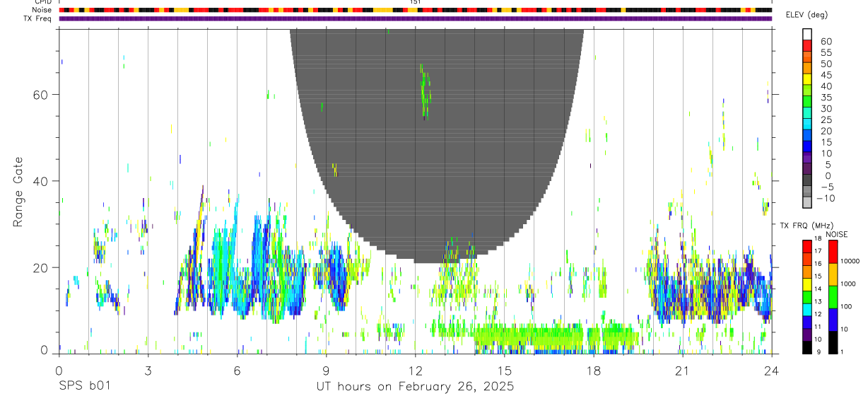Select the white top box of elevation colorbar
Viewport: 868px width, 401px height.
tap(807, 33)
